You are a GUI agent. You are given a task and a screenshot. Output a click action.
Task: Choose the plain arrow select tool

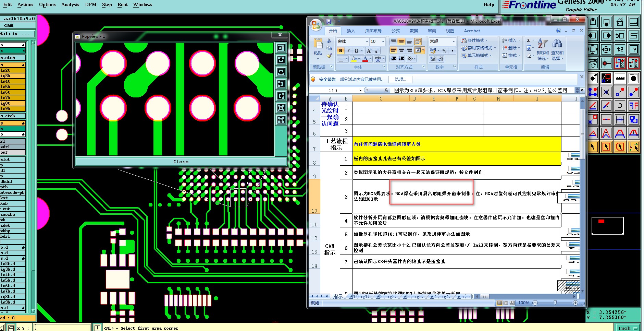(593, 147)
